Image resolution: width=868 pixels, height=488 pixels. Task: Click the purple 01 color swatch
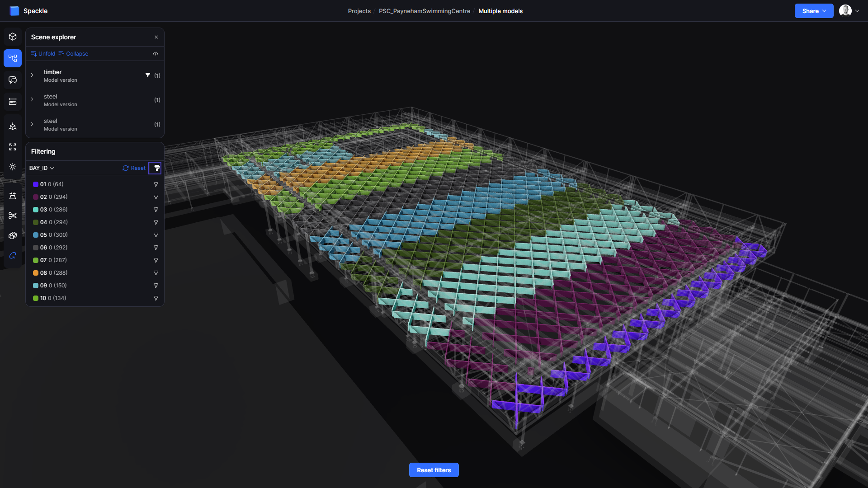pyautogui.click(x=36, y=184)
